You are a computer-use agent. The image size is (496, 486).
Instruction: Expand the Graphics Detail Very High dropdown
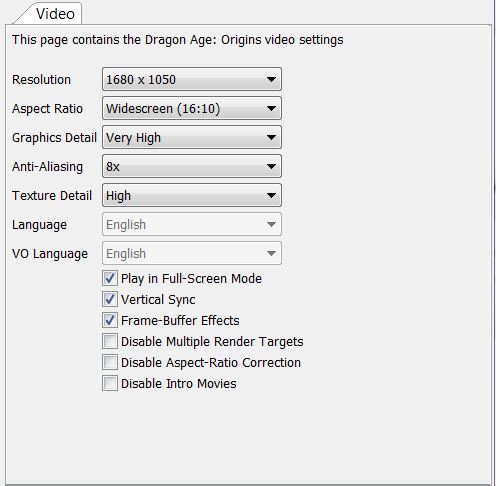(192, 137)
